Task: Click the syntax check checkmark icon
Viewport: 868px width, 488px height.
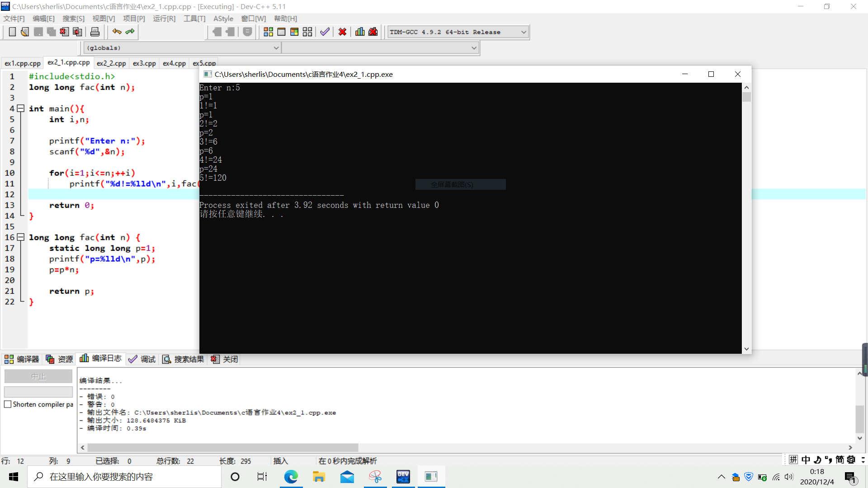Action: pyautogui.click(x=325, y=32)
